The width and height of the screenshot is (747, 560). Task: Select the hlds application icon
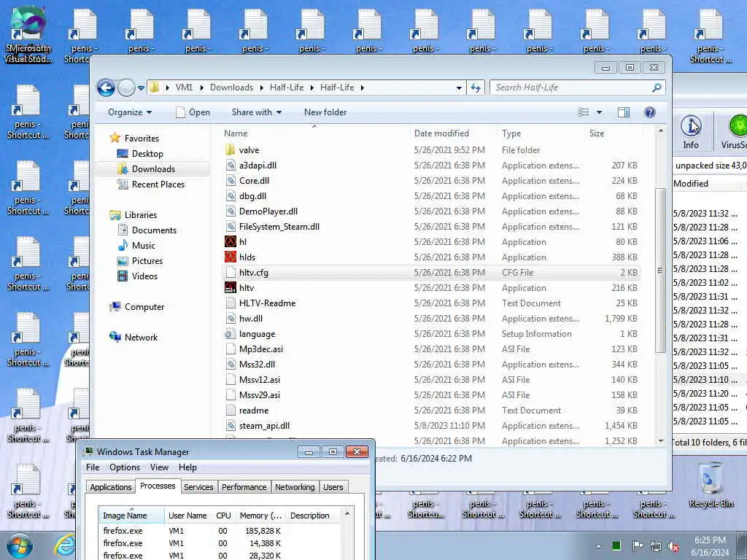coord(231,257)
